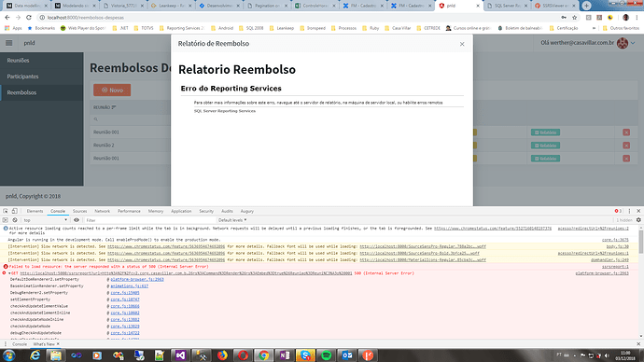Toggle the DevTools device toolbar

click(x=14, y=211)
